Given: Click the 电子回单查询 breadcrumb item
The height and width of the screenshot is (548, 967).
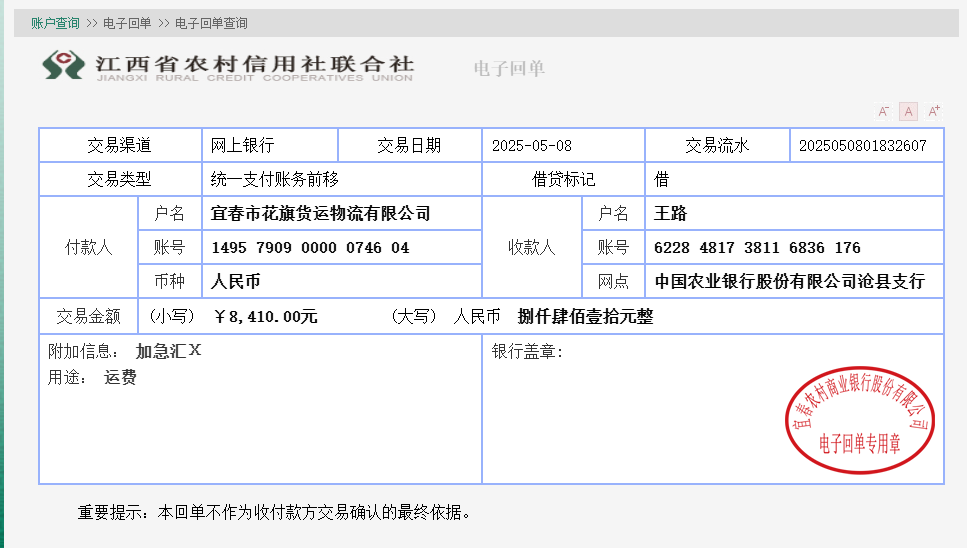Looking at the screenshot, I should pos(211,23).
